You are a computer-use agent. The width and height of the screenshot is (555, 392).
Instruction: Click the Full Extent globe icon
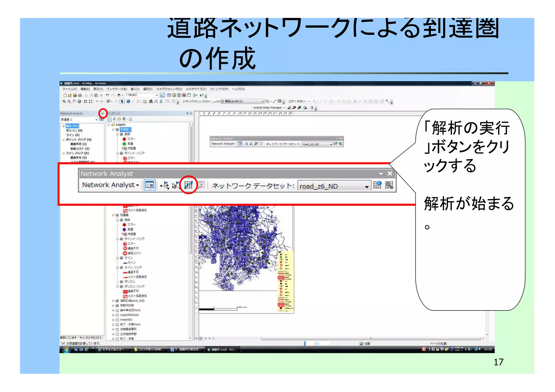(79, 102)
